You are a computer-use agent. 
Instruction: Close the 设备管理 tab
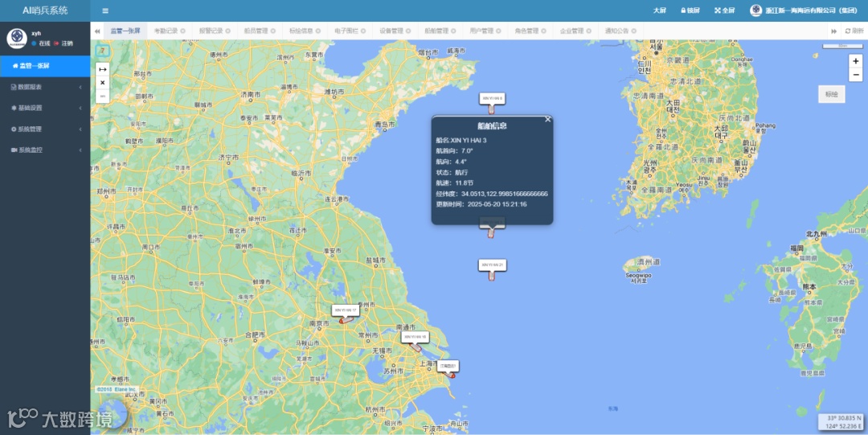click(408, 31)
